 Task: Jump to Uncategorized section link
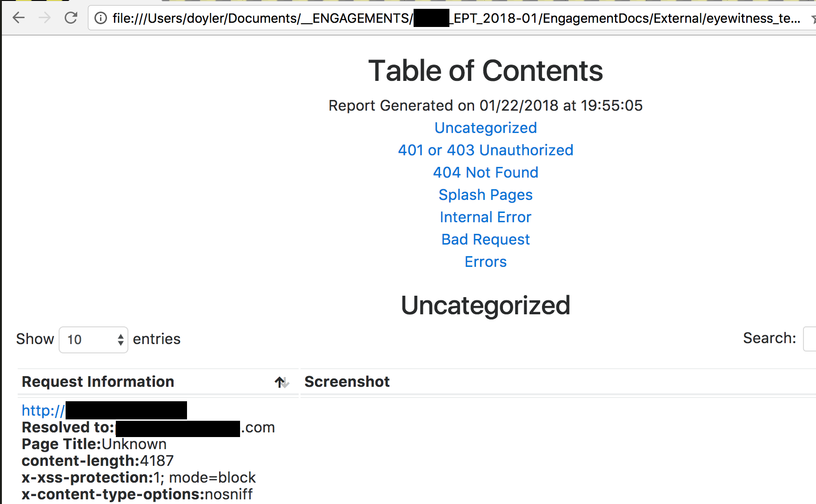[x=486, y=128]
